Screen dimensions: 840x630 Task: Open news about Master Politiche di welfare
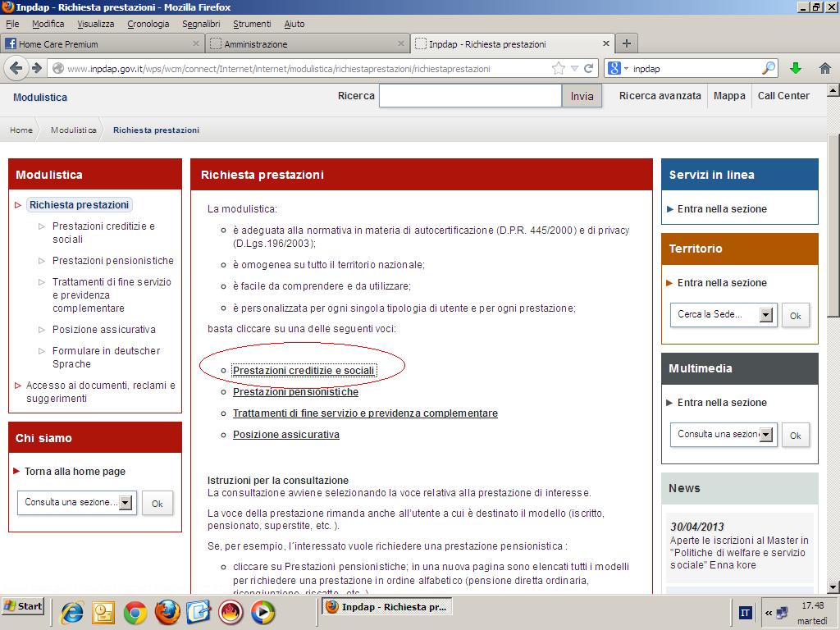click(739, 552)
